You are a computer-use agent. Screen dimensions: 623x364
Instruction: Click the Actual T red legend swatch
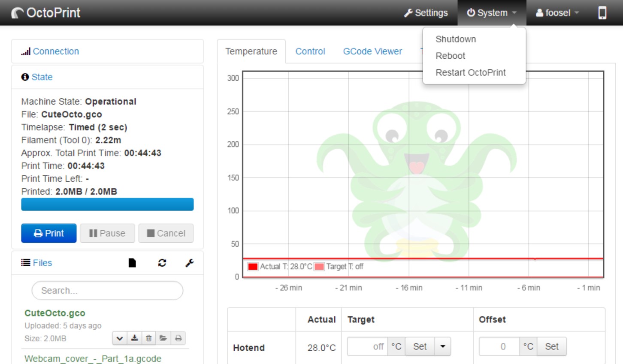click(x=253, y=267)
